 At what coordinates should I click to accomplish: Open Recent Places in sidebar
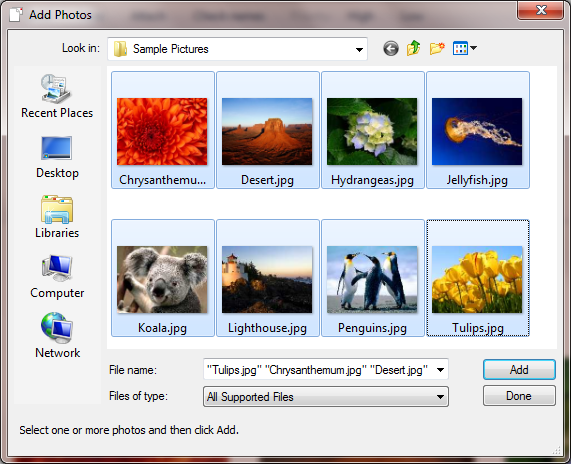[x=57, y=96]
